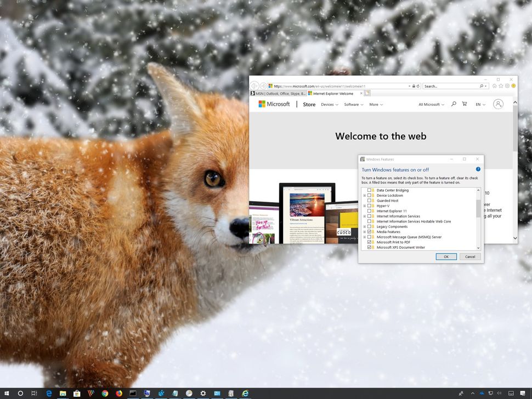Viewport: 532px width, 399px height.
Task: Check the Hyper-V feature checkbox
Action: point(370,206)
